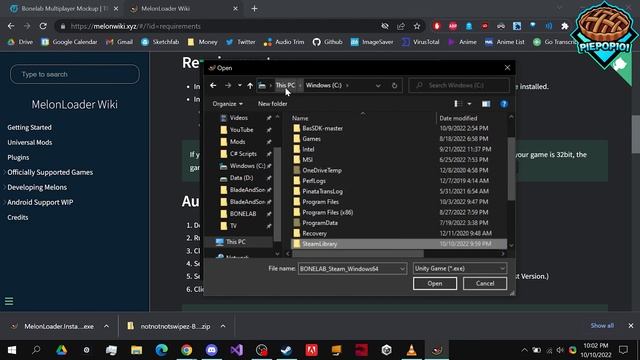Open File Explorer from the taskbar
The image size is (640, 360).
(136, 350)
